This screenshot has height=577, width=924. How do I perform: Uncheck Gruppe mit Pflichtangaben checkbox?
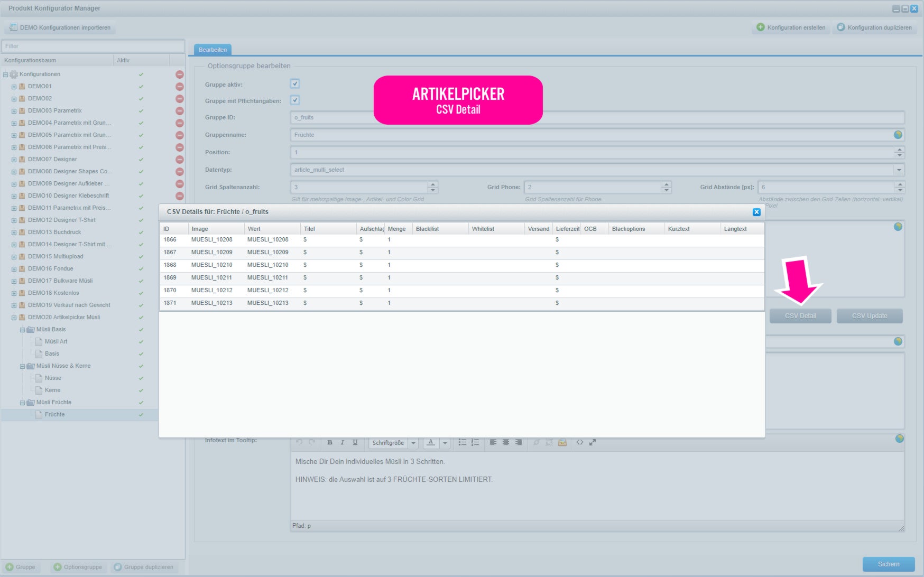coord(295,100)
